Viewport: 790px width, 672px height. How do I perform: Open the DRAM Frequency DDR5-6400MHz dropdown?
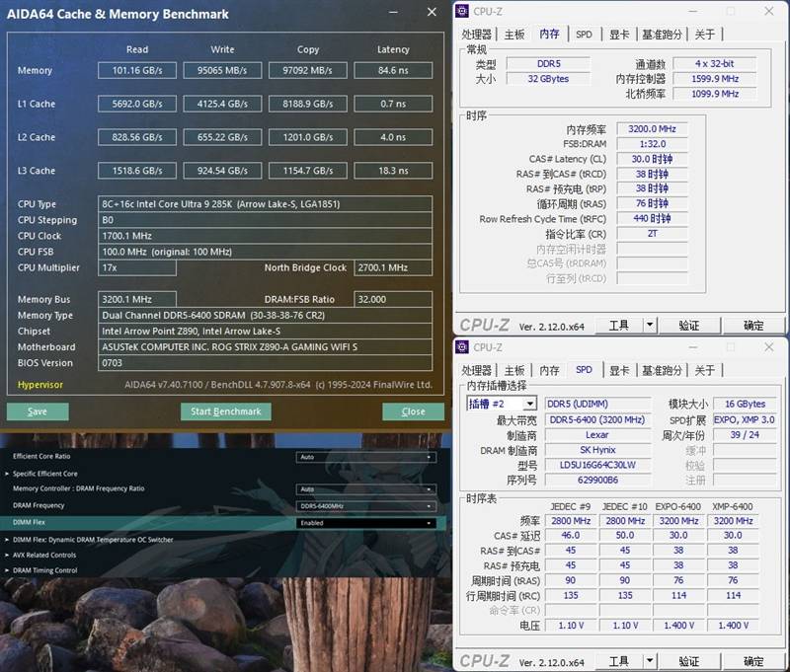(365, 505)
